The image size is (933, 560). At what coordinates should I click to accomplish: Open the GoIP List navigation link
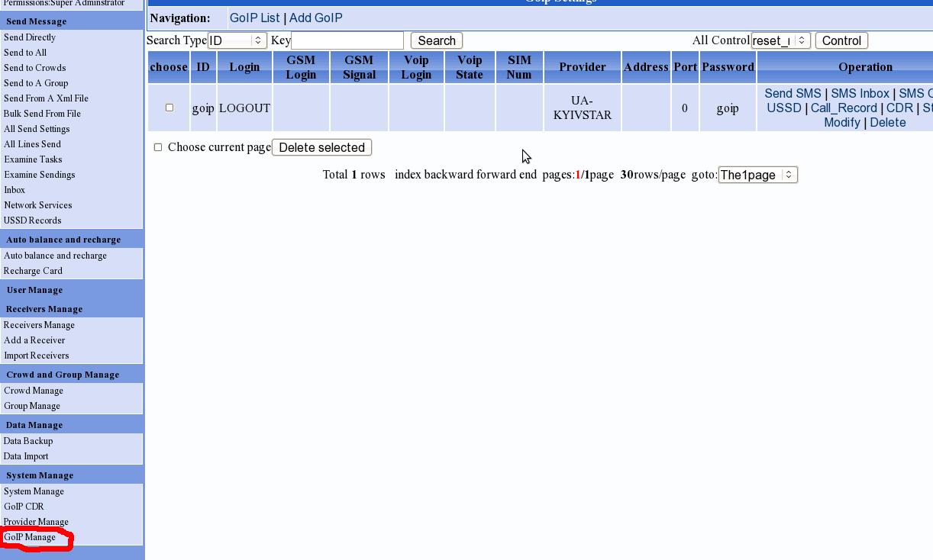pyautogui.click(x=254, y=18)
